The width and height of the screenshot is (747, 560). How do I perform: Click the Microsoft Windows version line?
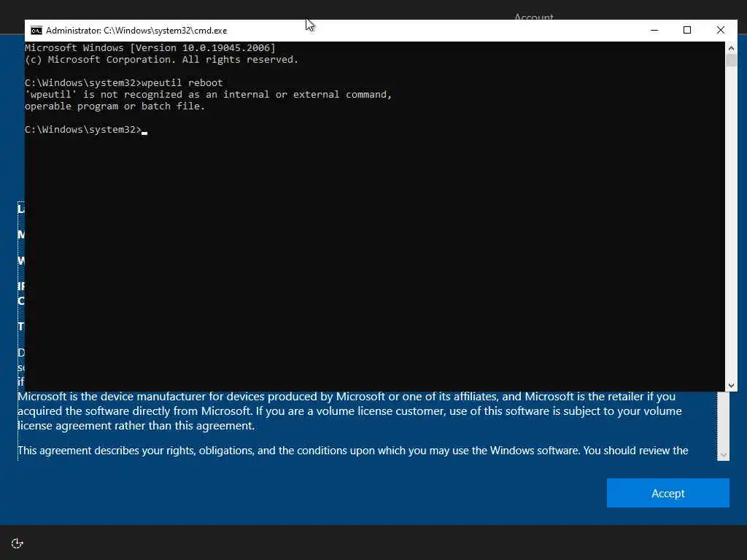pyautogui.click(x=150, y=47)
